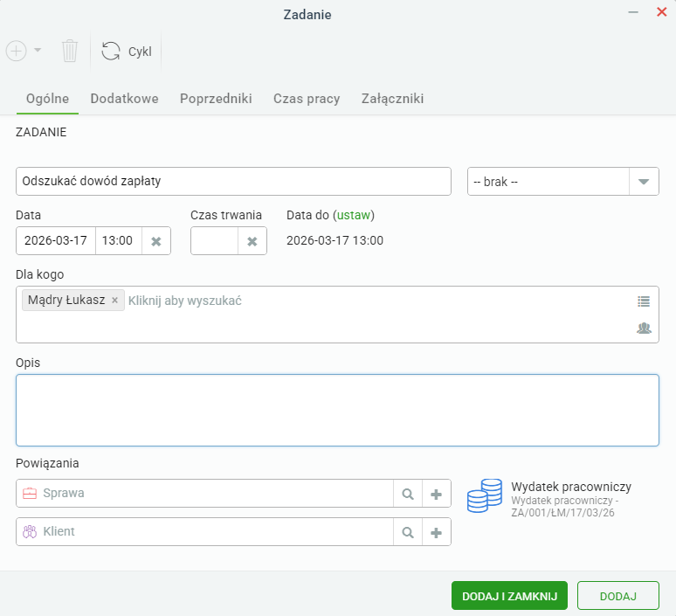
Task: Close the Zadanie window
Action: [662, 12]
